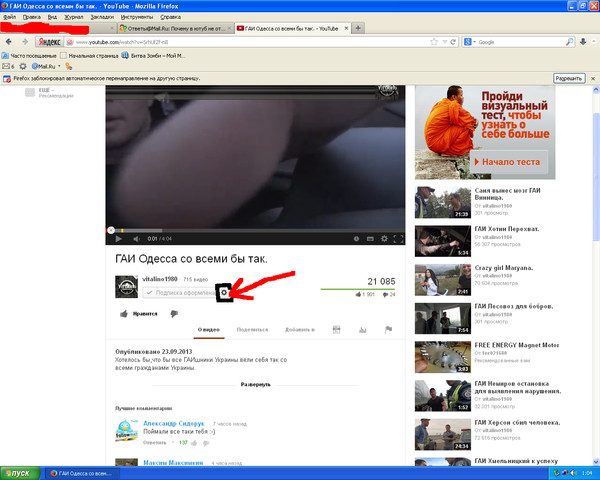The height and width of the screenshot is (480, 600).
Task: Click Разрешить in the redirect notification bar
Action: 569,78
